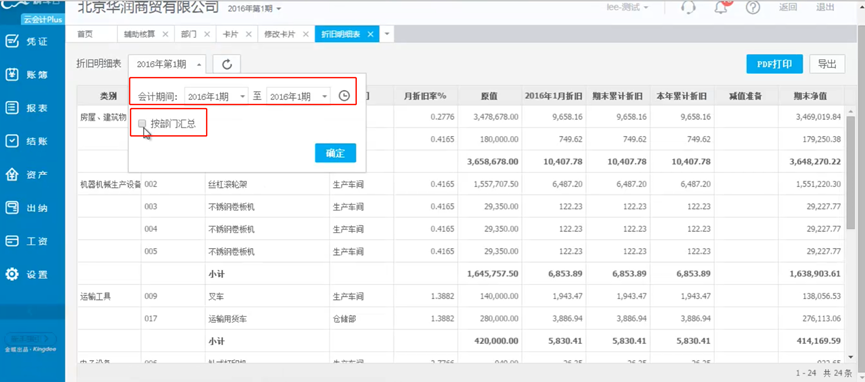The height and width of the screenshot is (382, 865).
Task: Toggle the 折旧明细表 period filter 2016年第1期
Action: [x=168, y=64]
